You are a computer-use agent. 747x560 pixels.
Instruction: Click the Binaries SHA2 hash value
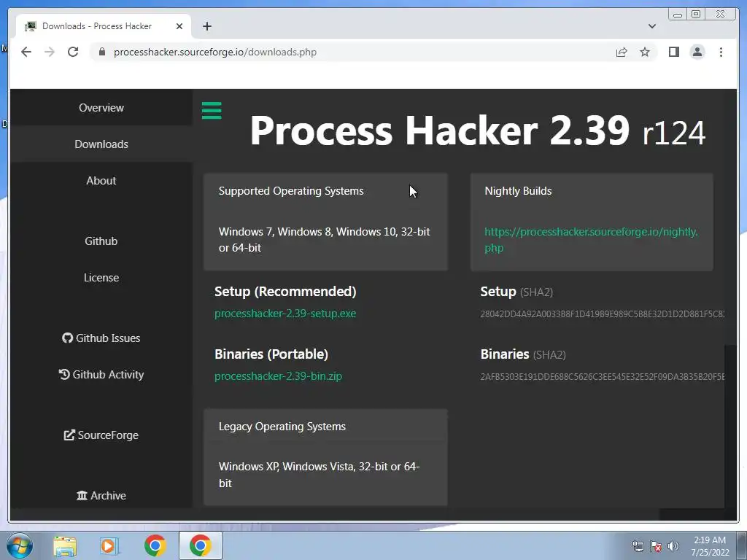tap(602, 377)
